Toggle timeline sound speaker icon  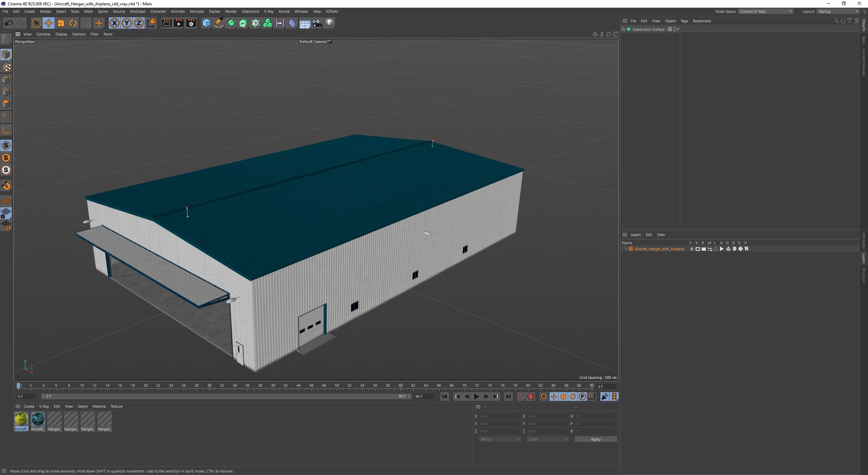[604, 397]
